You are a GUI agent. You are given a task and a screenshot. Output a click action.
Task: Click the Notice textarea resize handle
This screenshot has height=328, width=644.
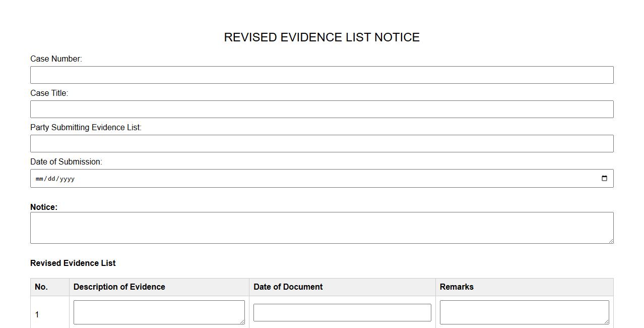611,241
